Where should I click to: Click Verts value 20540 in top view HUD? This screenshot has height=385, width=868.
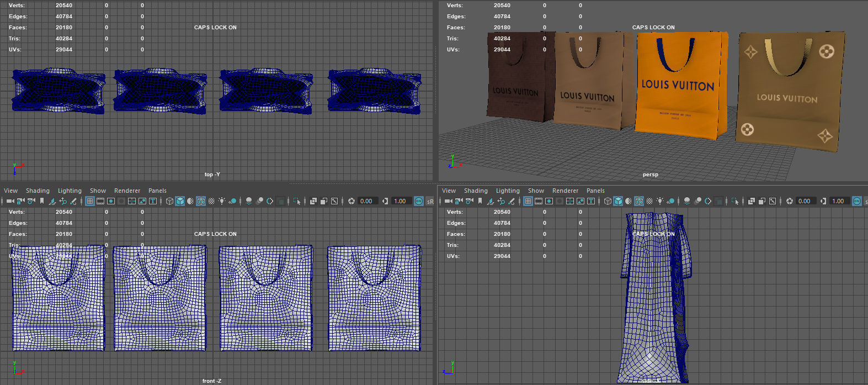point(64,6)
